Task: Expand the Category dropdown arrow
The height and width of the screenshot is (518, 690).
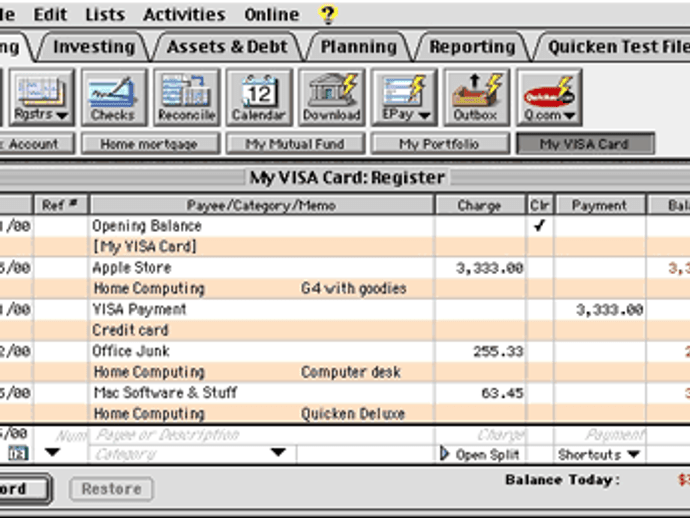Action: (278, 452)
